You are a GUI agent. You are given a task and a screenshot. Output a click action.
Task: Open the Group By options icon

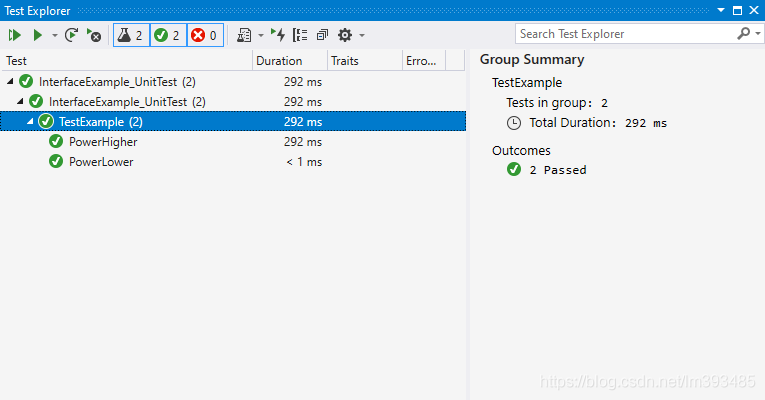pyautogui.click(x=300, y=35)
